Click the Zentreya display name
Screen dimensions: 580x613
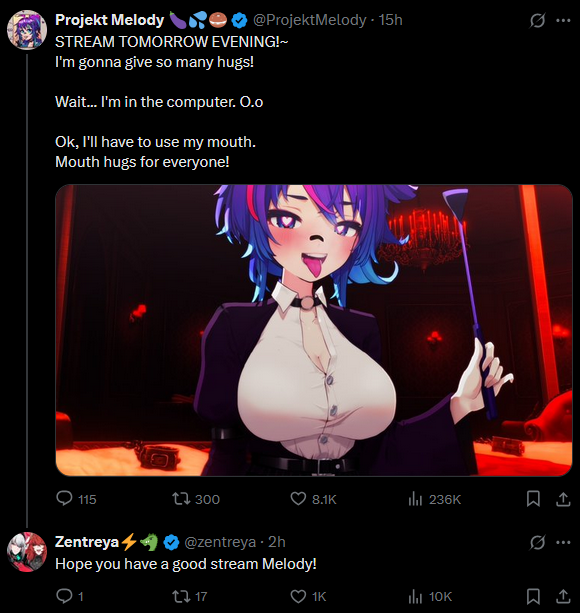pyautogui.click(x=87, y=542)
